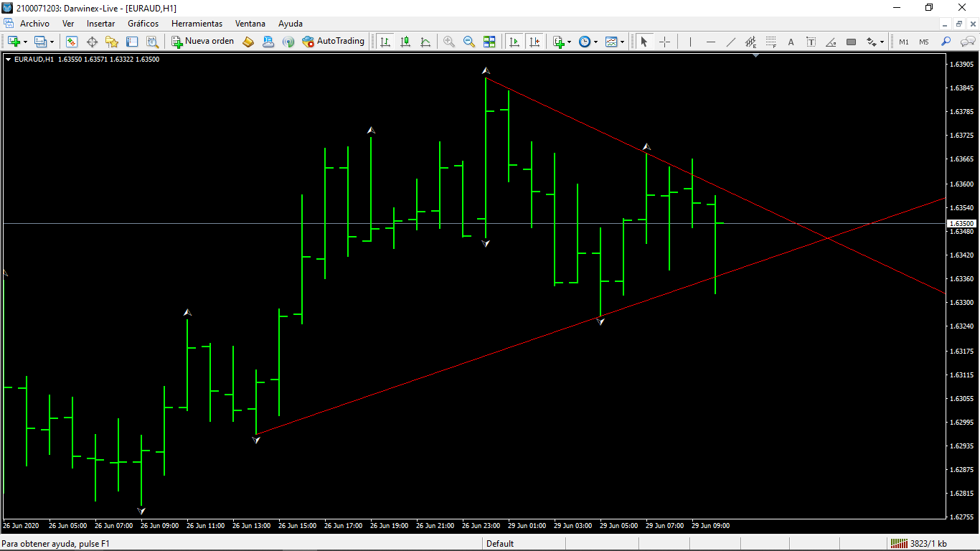Select the Text Label tool
Image resolution: width=980 pixels, height=551 pixels.
click(x=811, y=42)
